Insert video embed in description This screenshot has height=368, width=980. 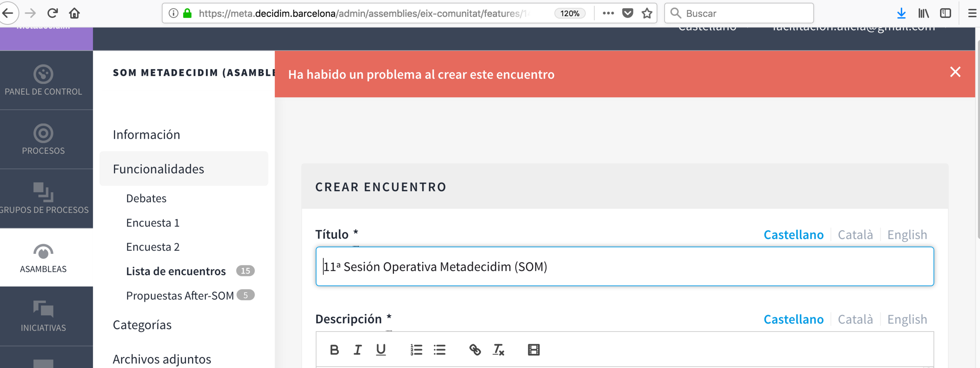(533, 349)
